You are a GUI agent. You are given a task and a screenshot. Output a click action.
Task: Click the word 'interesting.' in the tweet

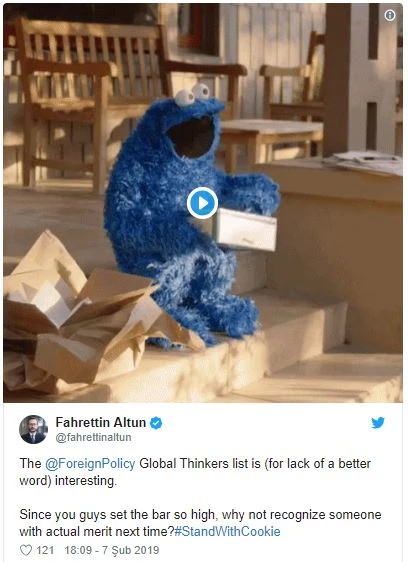(x=86, y=481)
